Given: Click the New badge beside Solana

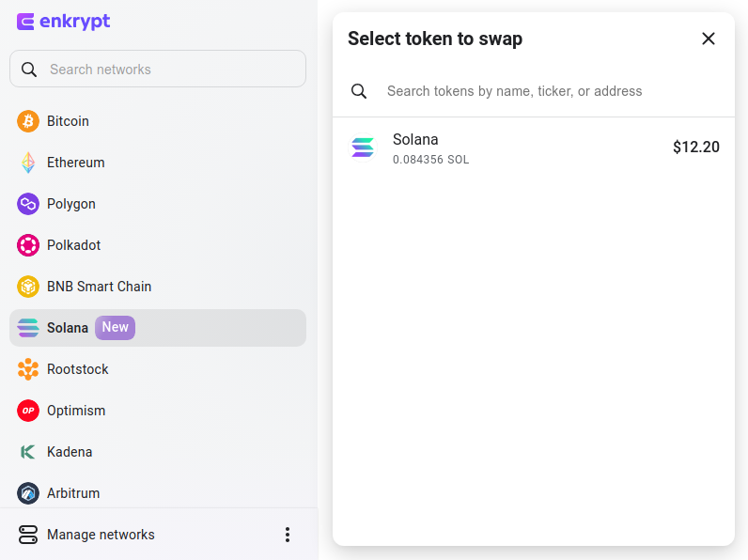Looking at the screenshot, I should 115,328.
